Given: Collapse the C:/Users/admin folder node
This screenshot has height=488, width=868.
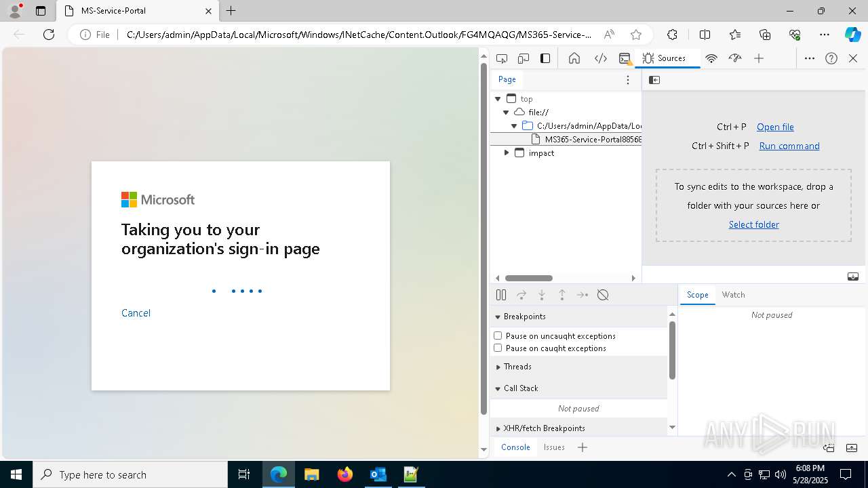Looking at the screenshot, I should (514, 126).
